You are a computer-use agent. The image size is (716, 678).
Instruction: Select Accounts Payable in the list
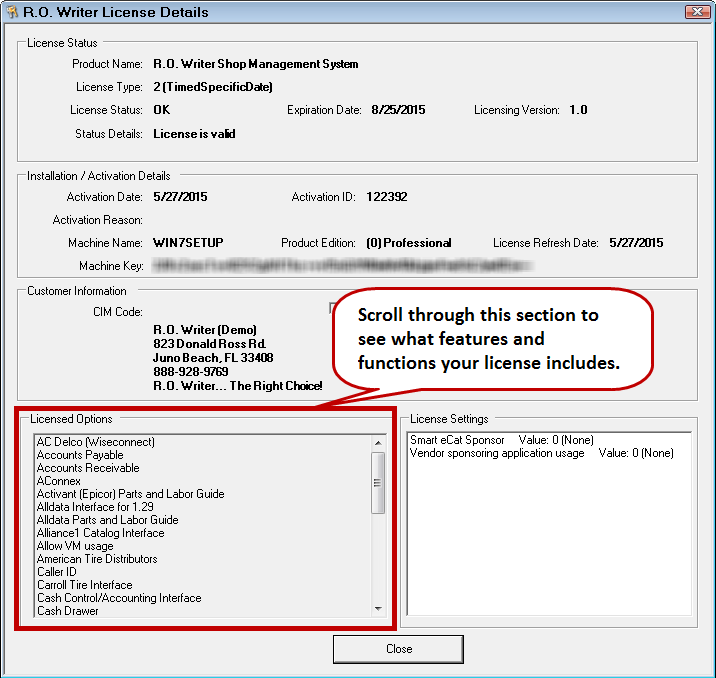80,455
